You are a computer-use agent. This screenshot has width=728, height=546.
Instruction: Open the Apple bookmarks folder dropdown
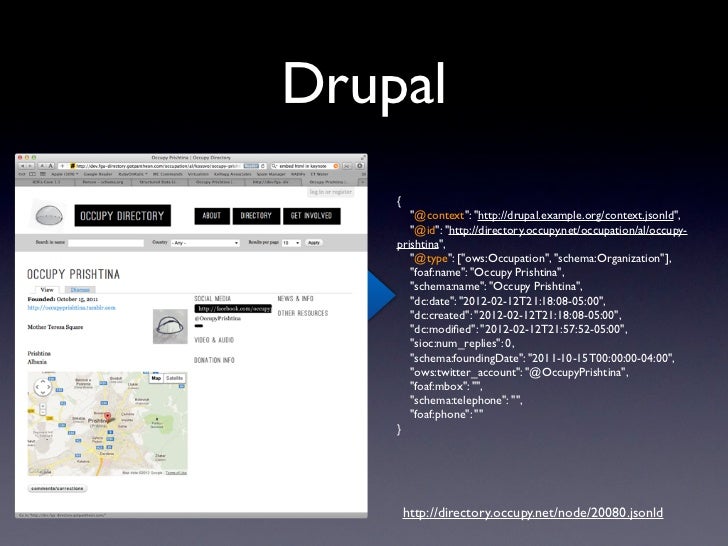[x=65, y=174]
